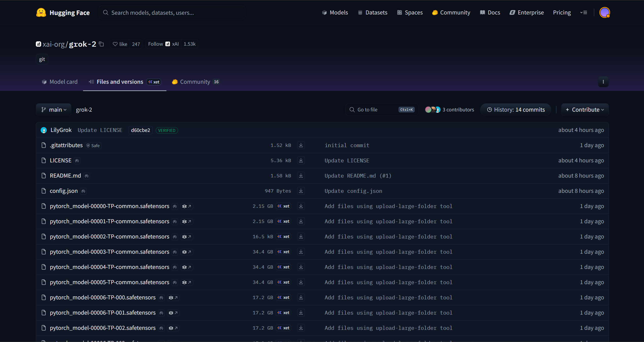644x342 pixels.
Task: Open the 'initial commit' message link
Action: coord(347,145)
